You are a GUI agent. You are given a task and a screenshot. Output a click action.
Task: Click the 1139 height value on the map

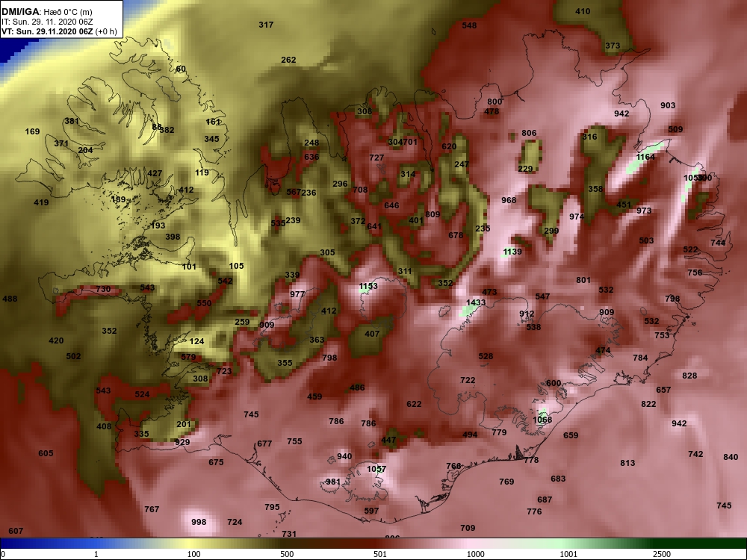coord(512,252)
